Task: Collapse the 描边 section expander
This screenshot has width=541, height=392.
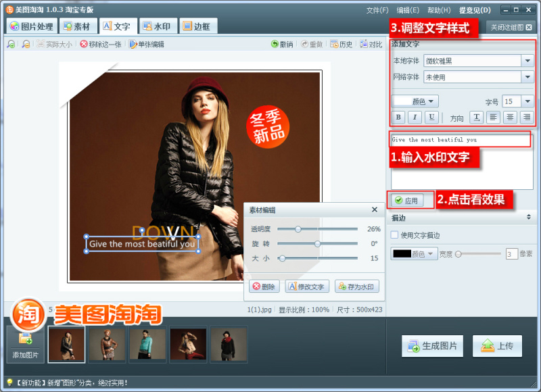Action: coord(529,217)
